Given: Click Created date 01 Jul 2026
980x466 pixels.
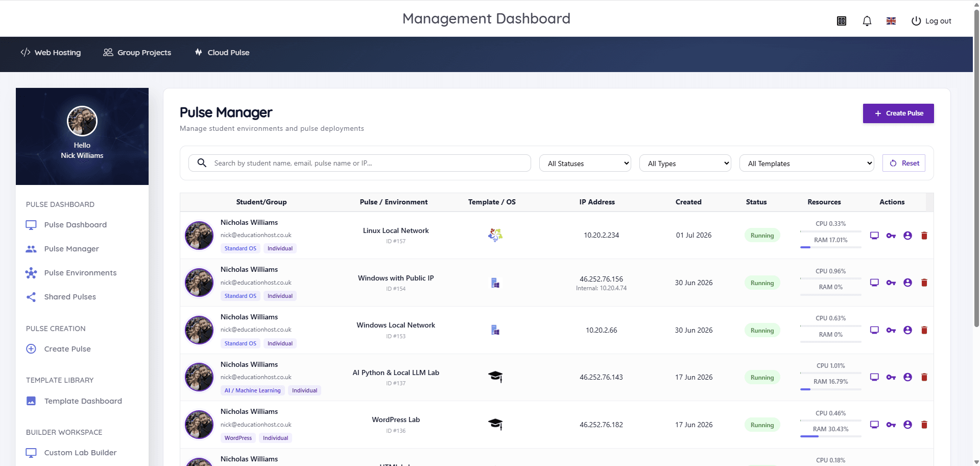Looking at the screenshot, I should [694, 235].
